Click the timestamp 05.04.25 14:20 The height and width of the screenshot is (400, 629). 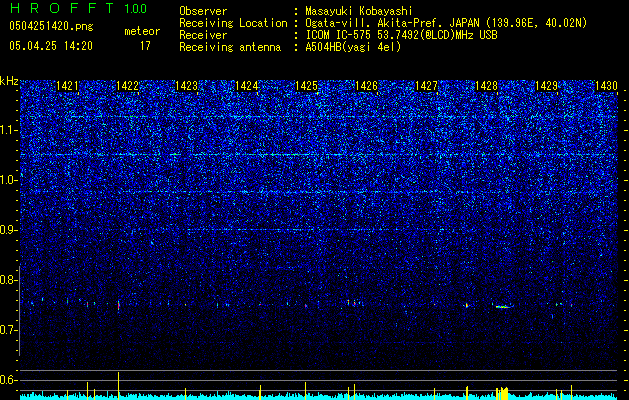click(51, 46)
